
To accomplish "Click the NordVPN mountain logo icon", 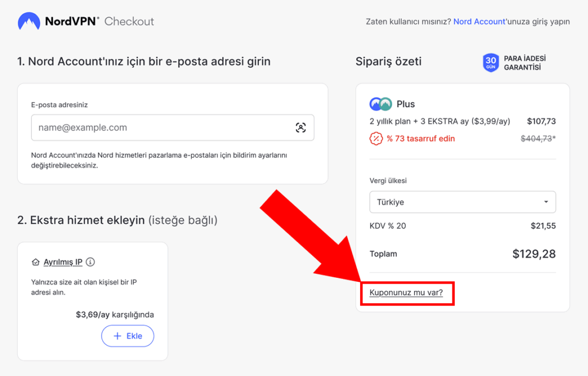I will pos(29,21).
